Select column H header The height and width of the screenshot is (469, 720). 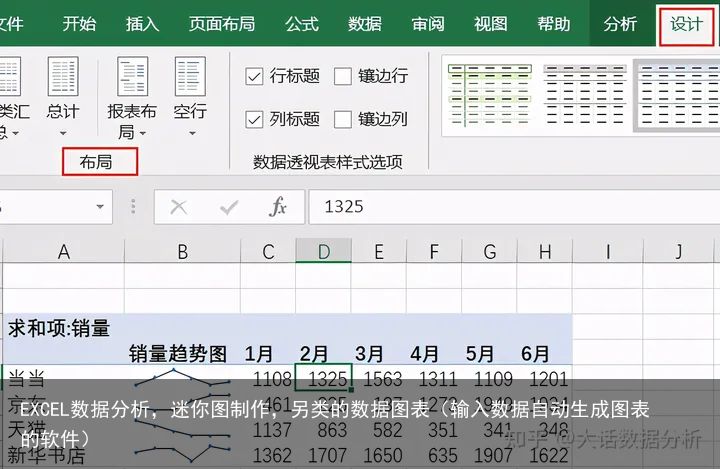point(545,252)
